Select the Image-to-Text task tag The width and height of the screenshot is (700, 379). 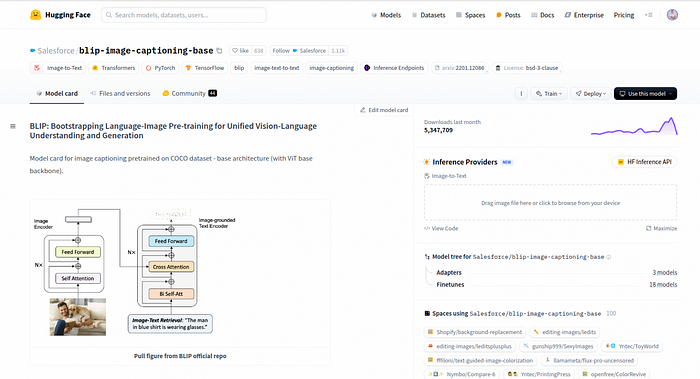pos(59,68)
